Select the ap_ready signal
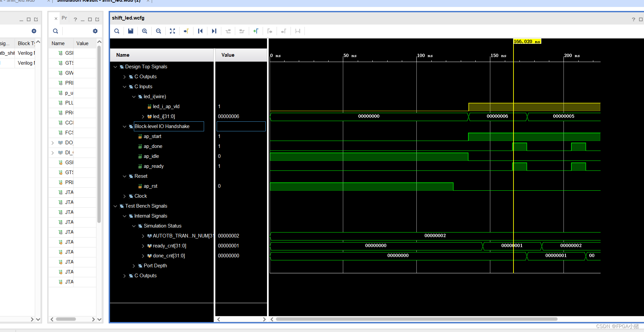The width and height of the screenshot is (644, 332). pyautogui.click(x=153, y=166)
